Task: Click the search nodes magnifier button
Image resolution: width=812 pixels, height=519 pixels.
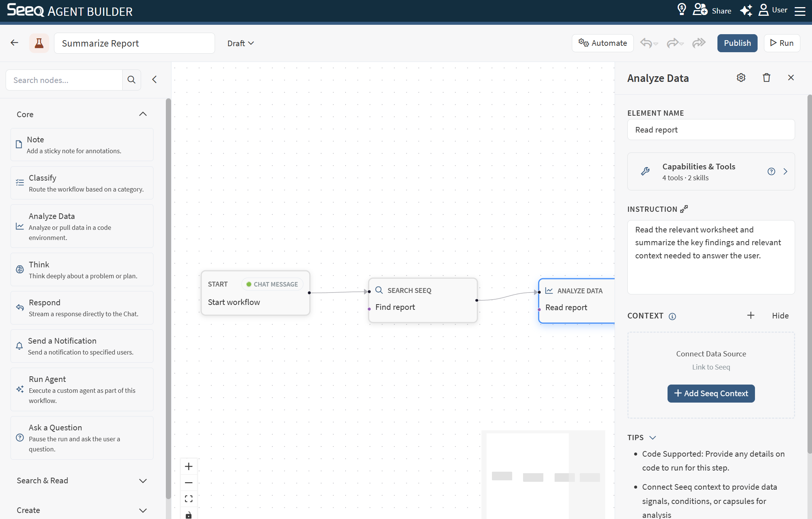Action: [x=131, y=80]
